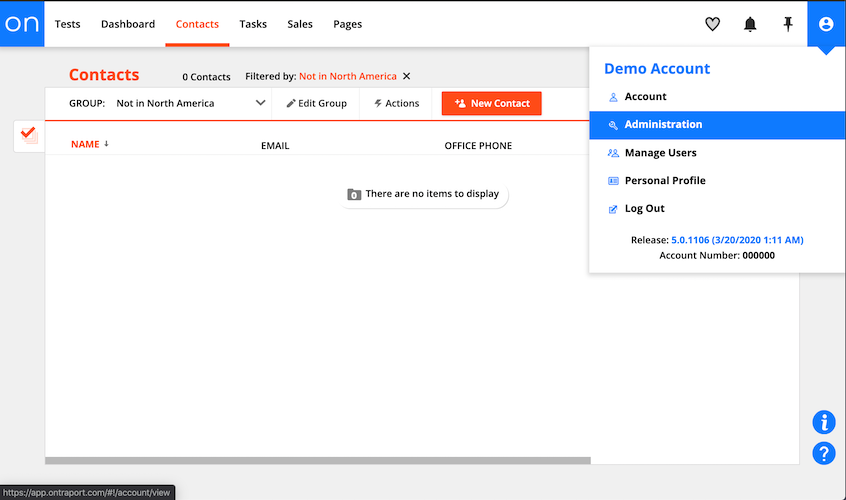Open the help question mark icon
The image size is (846, 500).
point(824,453)
